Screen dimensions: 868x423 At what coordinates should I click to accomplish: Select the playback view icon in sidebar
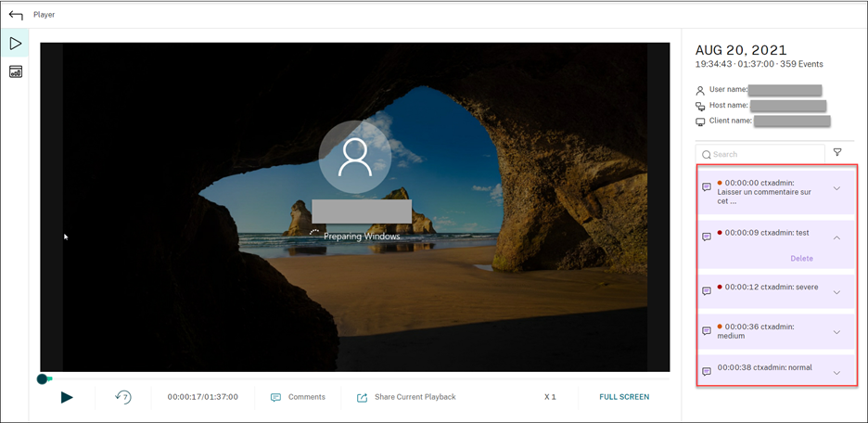pos(15,44)
